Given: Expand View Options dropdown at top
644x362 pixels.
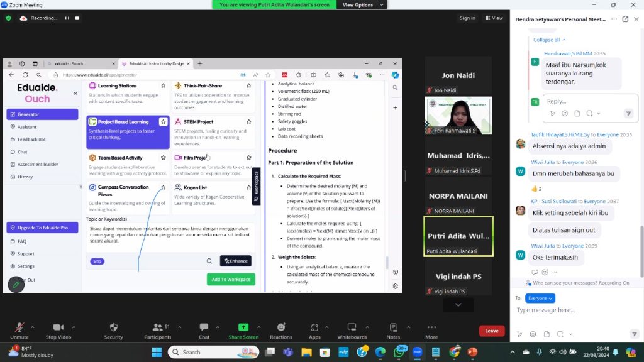Looking at the screenshot, I should point(361,4).
